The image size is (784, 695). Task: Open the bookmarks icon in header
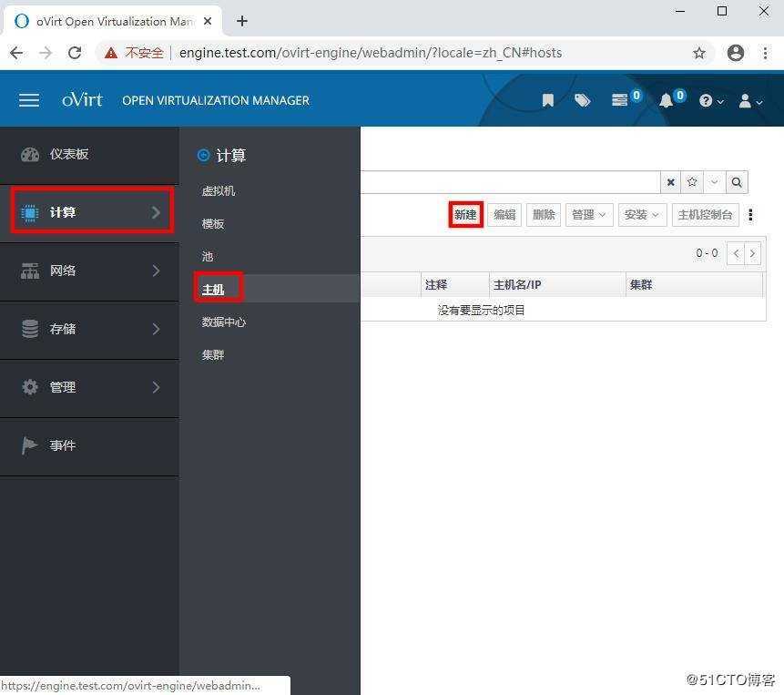click(547, 100)
